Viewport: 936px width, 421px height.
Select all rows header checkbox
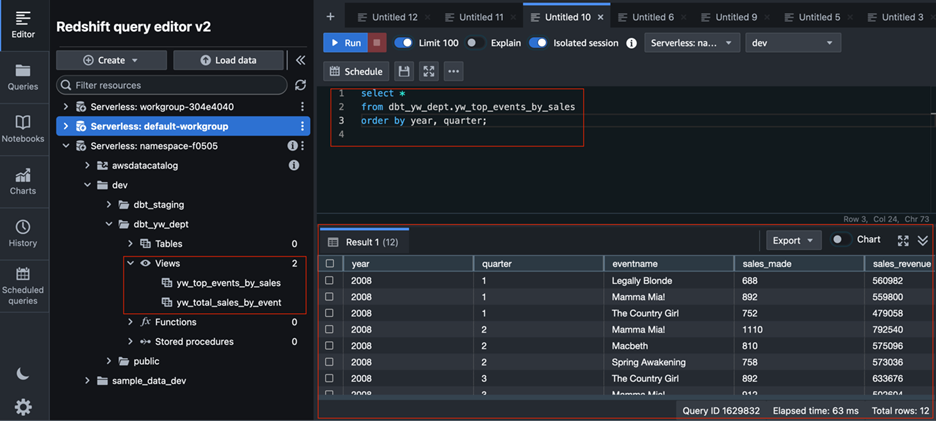point(330,263)
